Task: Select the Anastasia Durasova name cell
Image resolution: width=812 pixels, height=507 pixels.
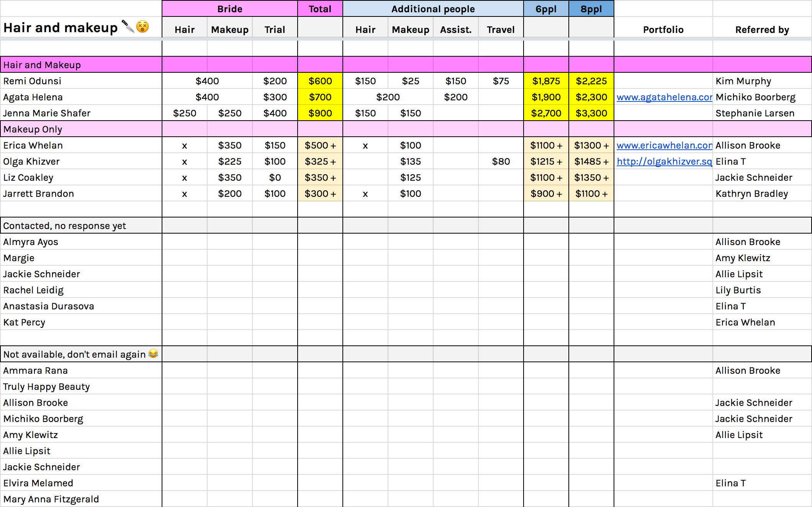Action: [81, 306]
